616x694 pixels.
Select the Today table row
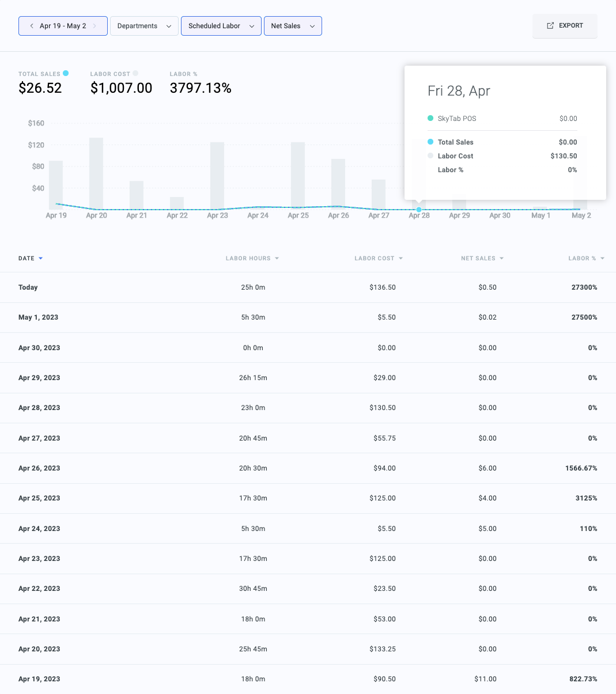[308, 287]
